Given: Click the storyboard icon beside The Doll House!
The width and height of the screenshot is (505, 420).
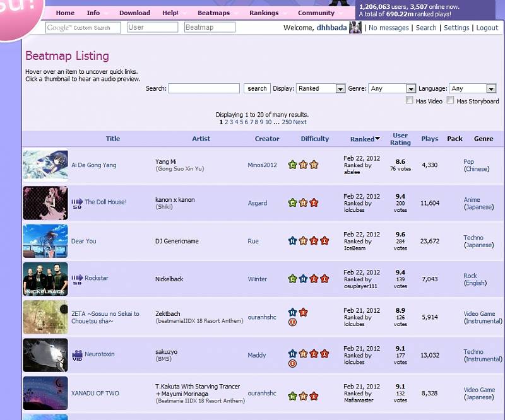Looking at the screenshot, I should point(77,202).
